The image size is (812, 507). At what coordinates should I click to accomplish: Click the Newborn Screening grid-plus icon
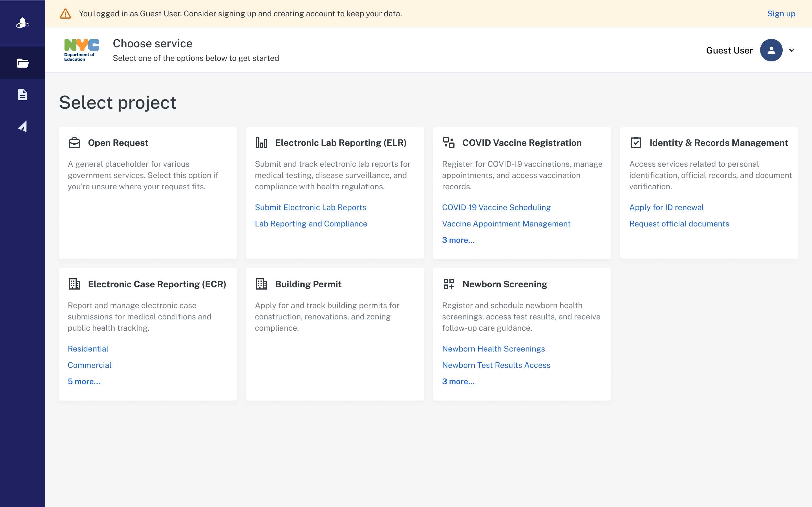pos(449,284)
